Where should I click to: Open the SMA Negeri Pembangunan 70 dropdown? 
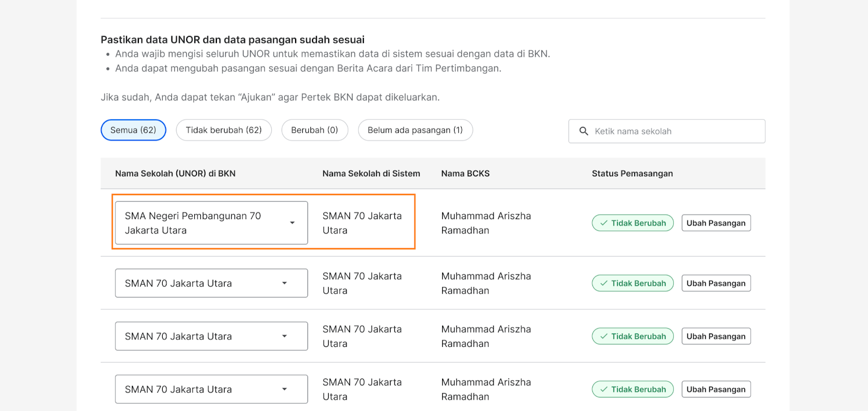pos(212,223)
